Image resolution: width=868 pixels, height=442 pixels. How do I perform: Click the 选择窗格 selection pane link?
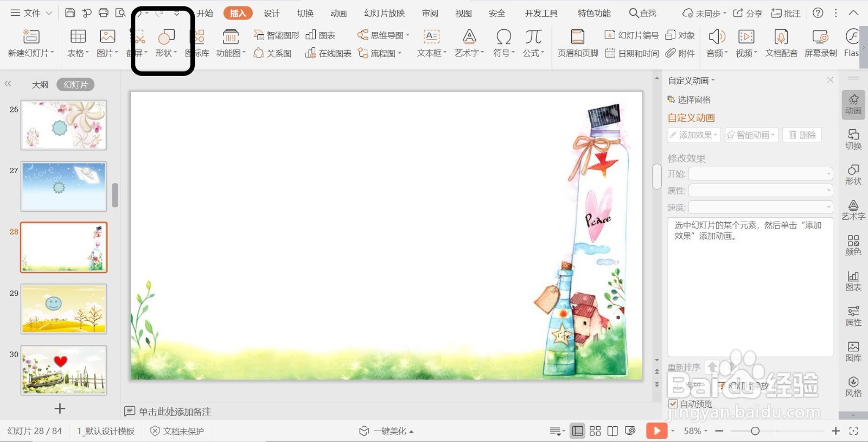pos(689,99)
